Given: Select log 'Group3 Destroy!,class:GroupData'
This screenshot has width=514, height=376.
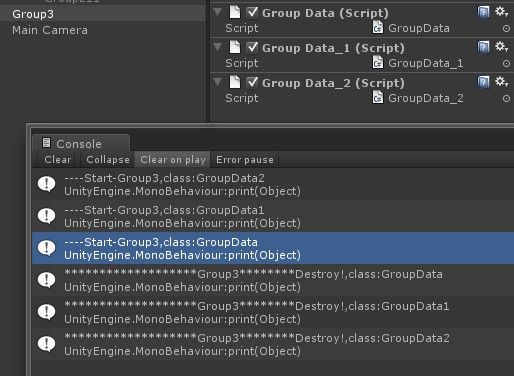Looking at the screenshot, I should point(273,280).
